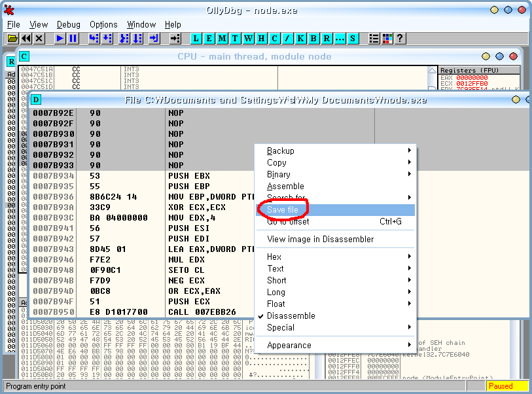This screenshot has width=532, height=394.
Task: Open file with the folder toolbar icon
Action: tap(12, 39)
